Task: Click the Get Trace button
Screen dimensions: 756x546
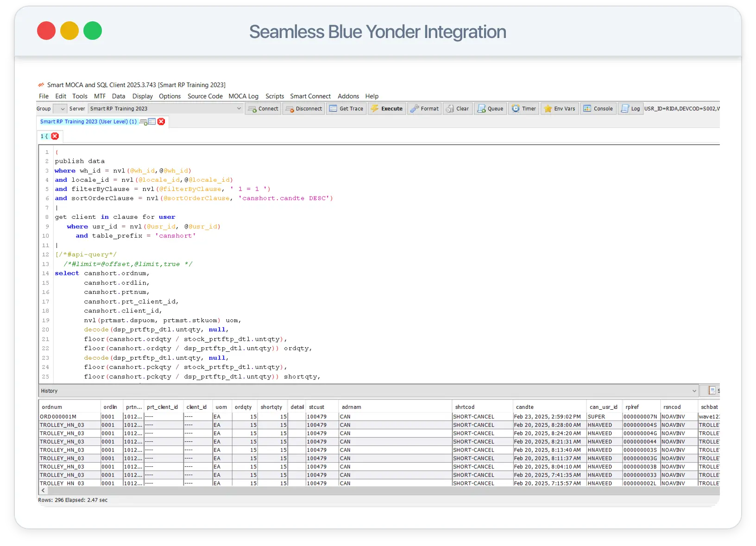Action: (346, 108)
